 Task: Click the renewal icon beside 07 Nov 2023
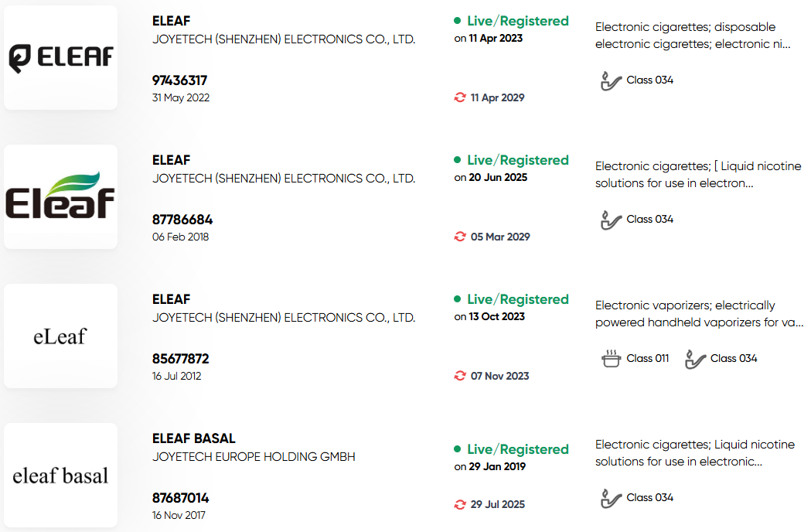[x=460, y=376]
